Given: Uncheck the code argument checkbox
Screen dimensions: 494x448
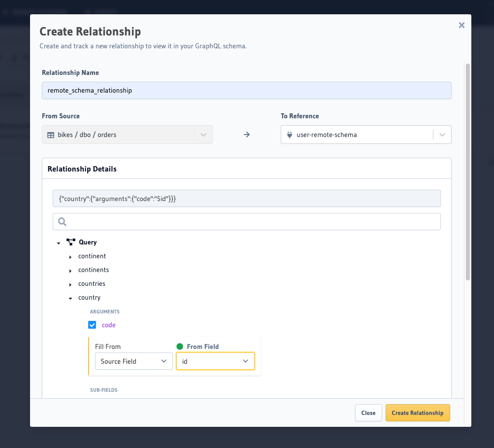Looking at the screenshot, I should click(92, 325).
